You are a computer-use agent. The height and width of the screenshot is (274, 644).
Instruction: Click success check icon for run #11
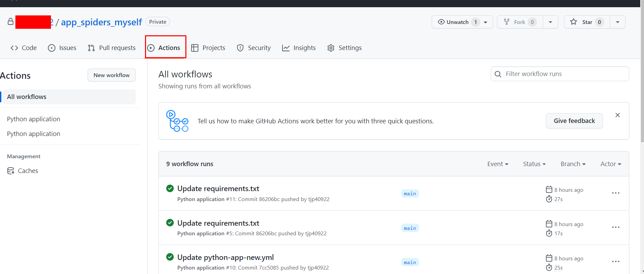click(x=170, y=188)
